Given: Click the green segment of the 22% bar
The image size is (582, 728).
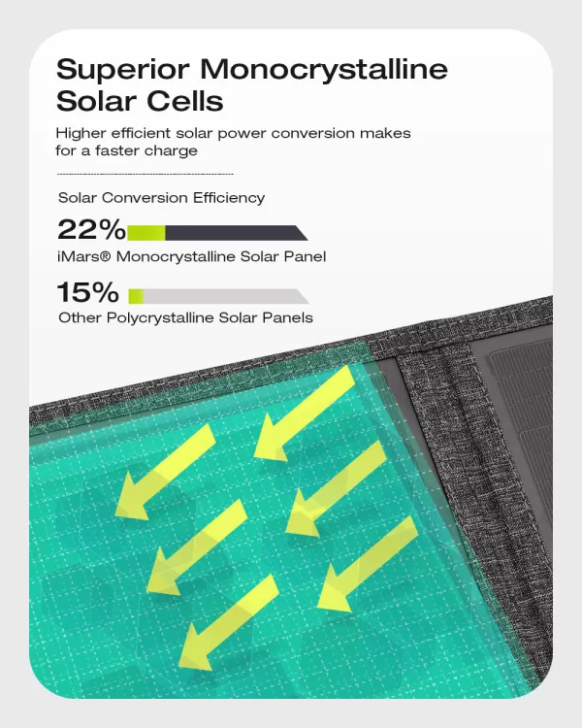Looking at the screenshot, I should pyautogui.click(x=146, y=233).
